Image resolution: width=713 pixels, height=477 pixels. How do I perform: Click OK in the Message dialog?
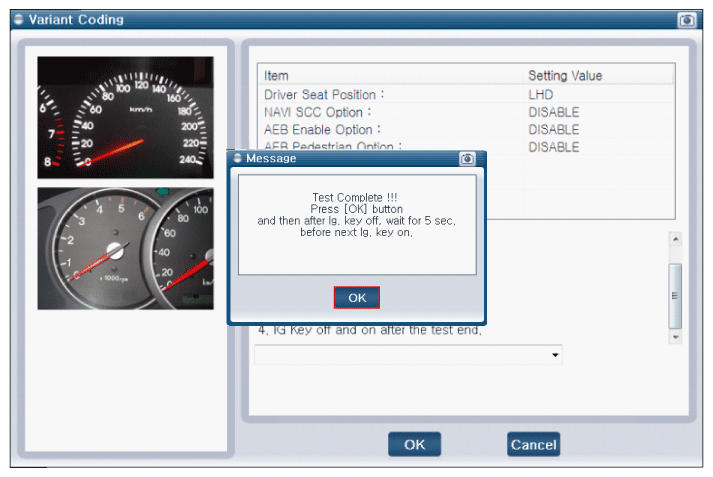pos(356,298)
